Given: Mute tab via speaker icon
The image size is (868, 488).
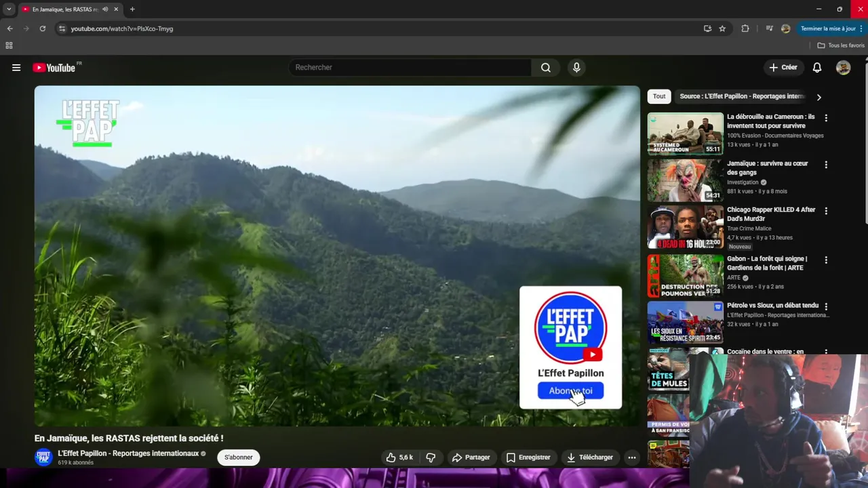Looking at the screenshot, I should 105,9.
